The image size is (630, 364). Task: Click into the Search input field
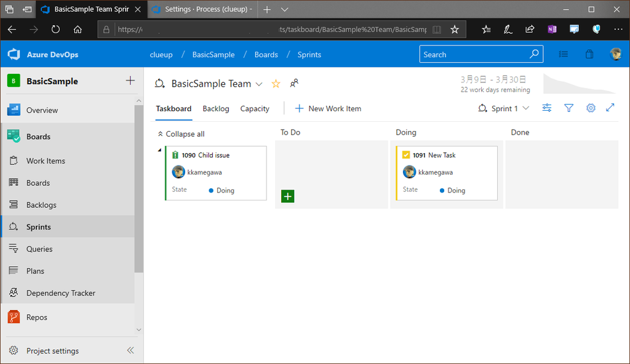pos(474,54)
